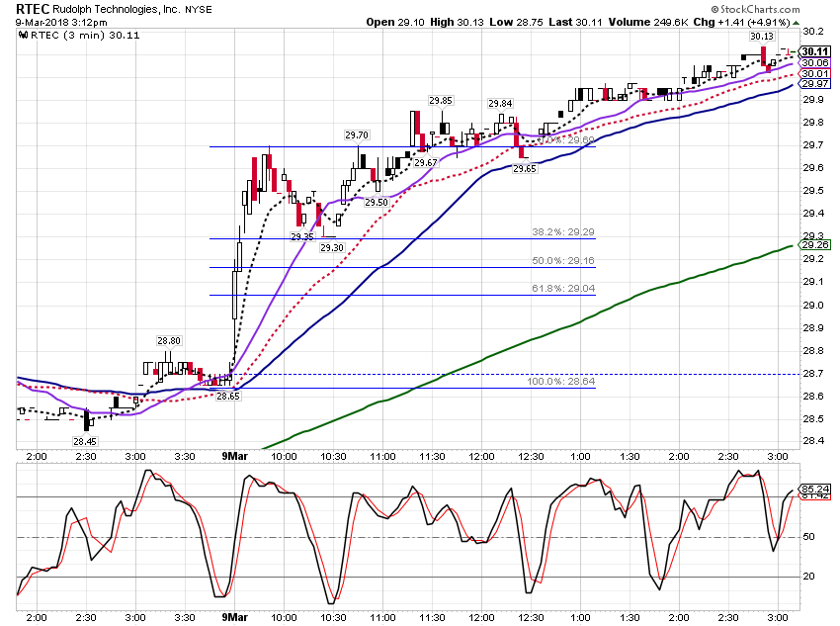Select the Volume 249.6K figure
Screen dimensions: 840x626
(x=647, y=22)
